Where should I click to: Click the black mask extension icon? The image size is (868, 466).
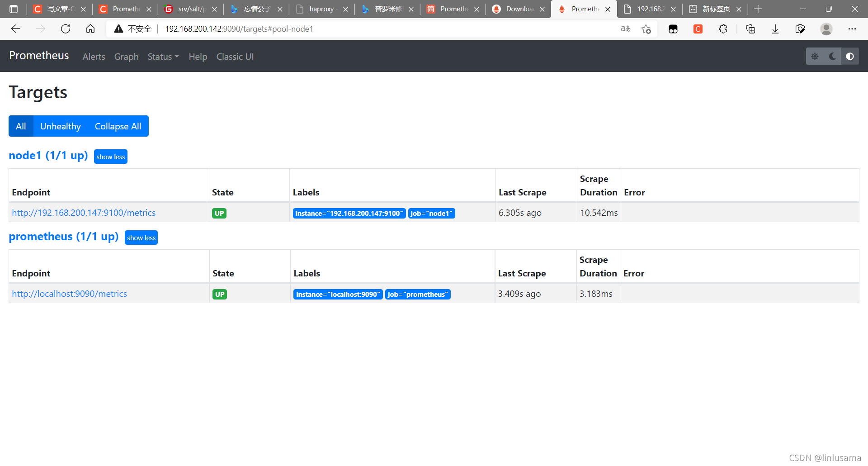pyautogui.click(x=673, y=29)
